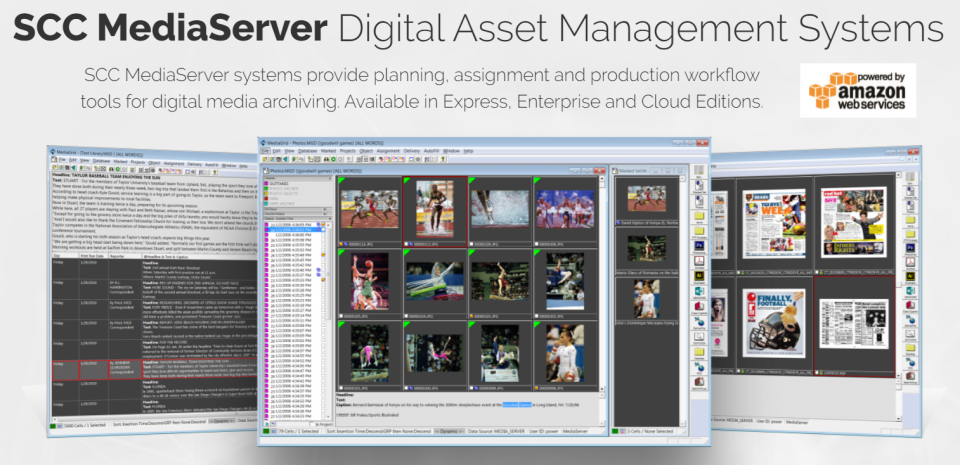Open Marked menu in center MediaGrid window
960x465 pixels.
(x=328, y=151)
